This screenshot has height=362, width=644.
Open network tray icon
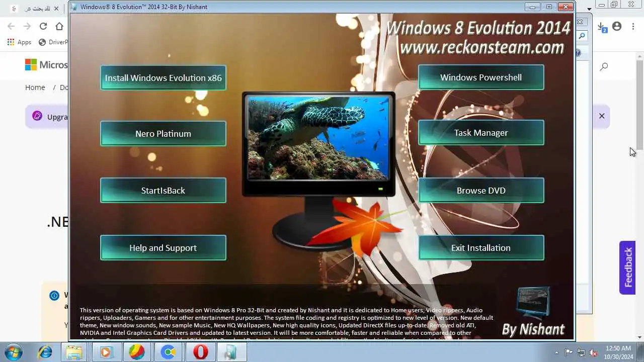[x=582, y=352]
